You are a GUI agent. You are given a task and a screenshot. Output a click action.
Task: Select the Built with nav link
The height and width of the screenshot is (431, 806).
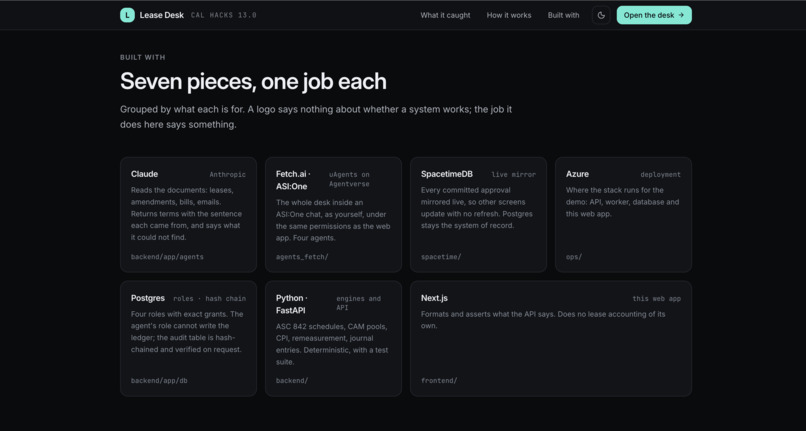[x=563, y=15]
